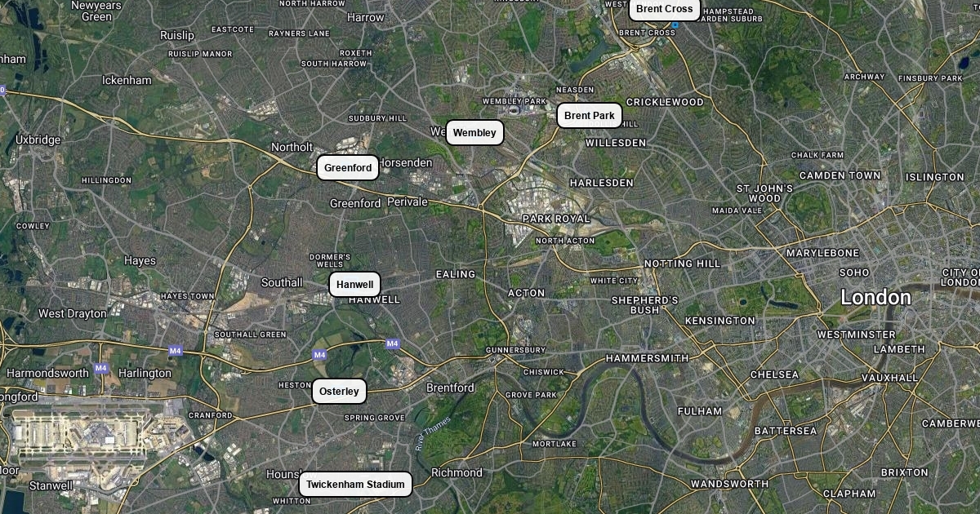Click the River Thames label
Viewport: 980px width, 514px height.
432,434
